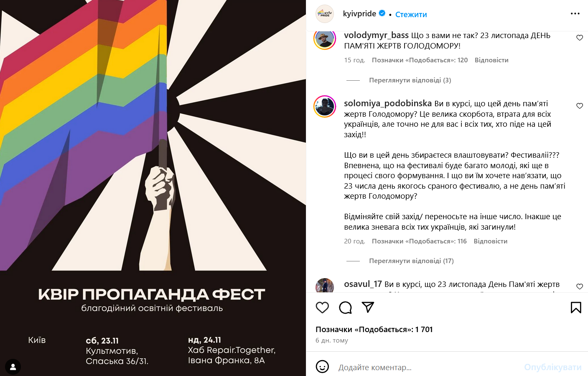Like osavul_17's comment

click(x=580, y=286)
